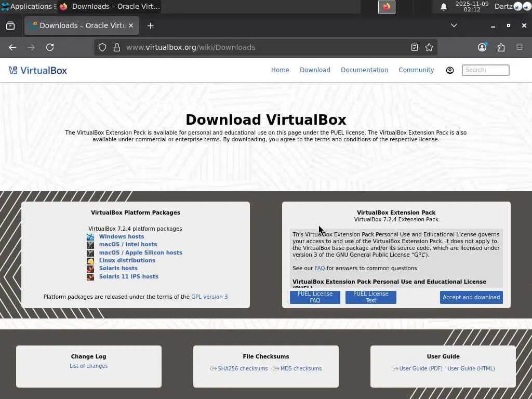Open the macOS / Intel hosts link
Screen dimensions: 532x399
[x=128, y=244]
